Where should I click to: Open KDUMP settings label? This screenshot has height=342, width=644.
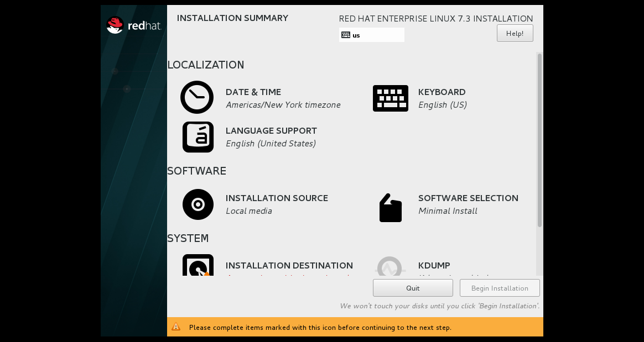point(434,265)
